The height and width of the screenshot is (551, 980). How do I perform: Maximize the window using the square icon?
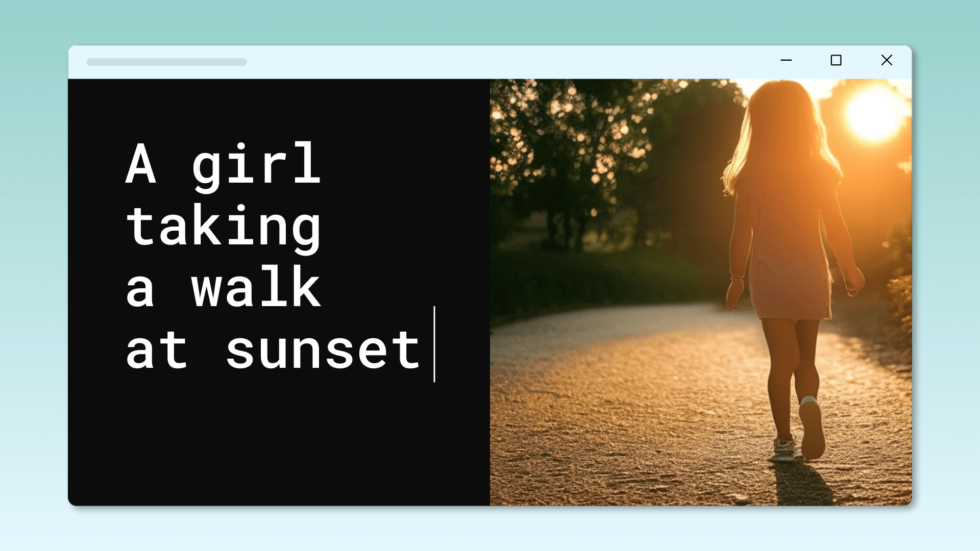(836, 60)
